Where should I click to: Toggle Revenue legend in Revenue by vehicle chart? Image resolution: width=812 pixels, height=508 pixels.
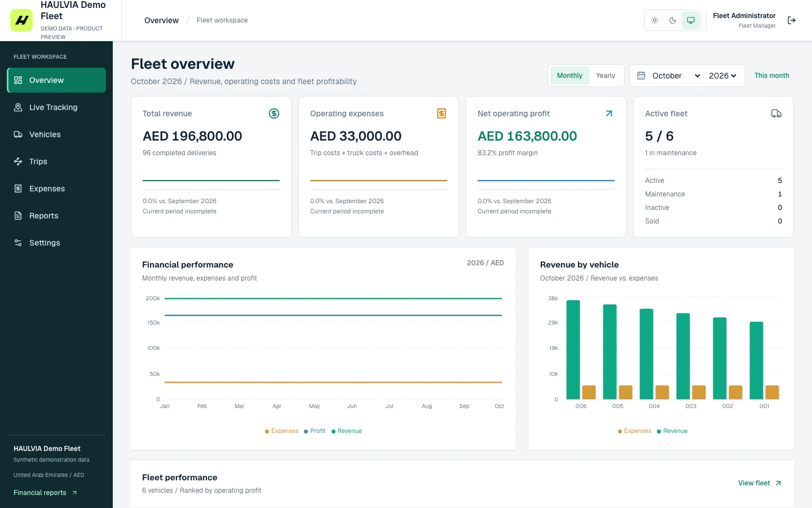[x=672, y=431]
